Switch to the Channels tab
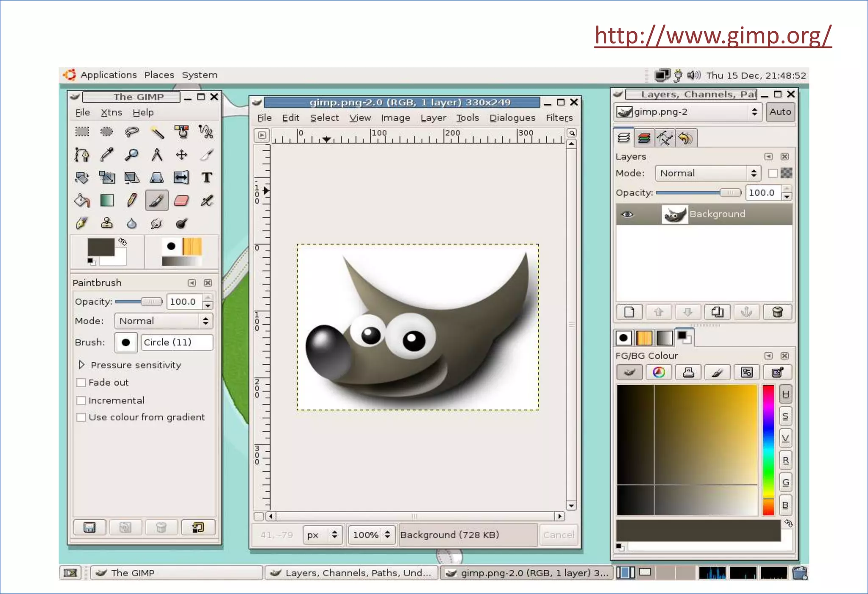Screen dimensions: 868x594 [x=644, y=138]
